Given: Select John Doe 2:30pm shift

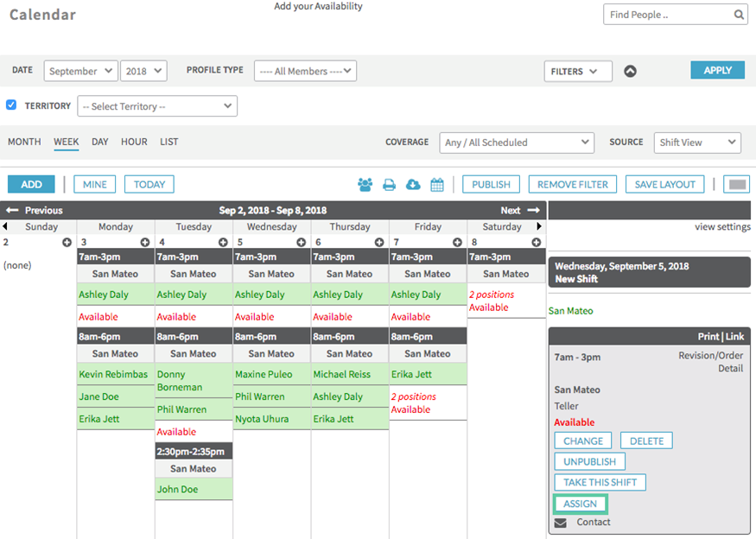Looking at the screenshot, I should click(x=194, y=489).
